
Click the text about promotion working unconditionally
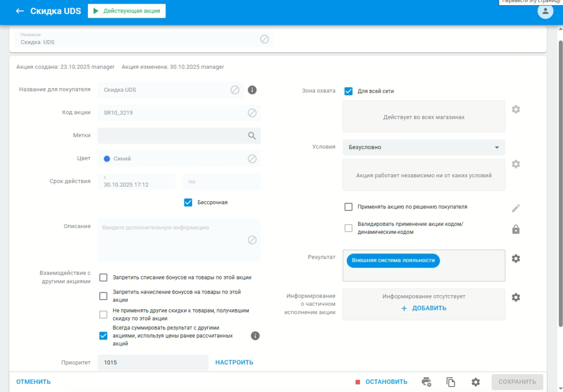pos(424,175)
